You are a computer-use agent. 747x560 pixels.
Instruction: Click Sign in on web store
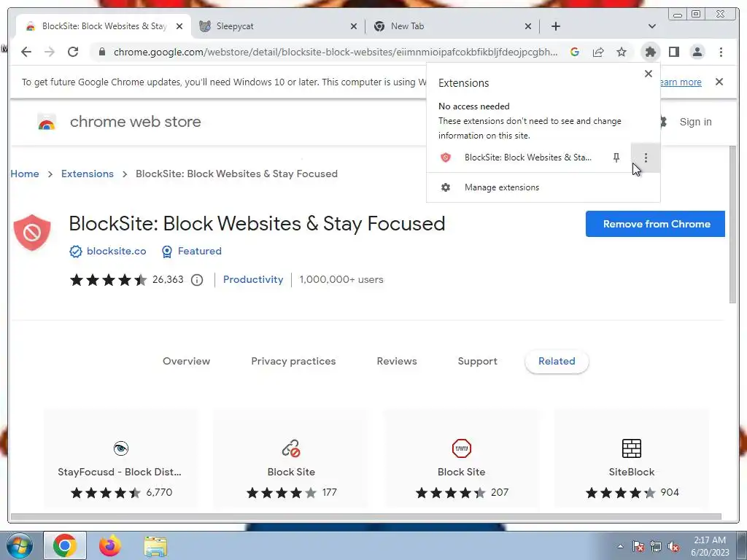click(x=695, y=122)
